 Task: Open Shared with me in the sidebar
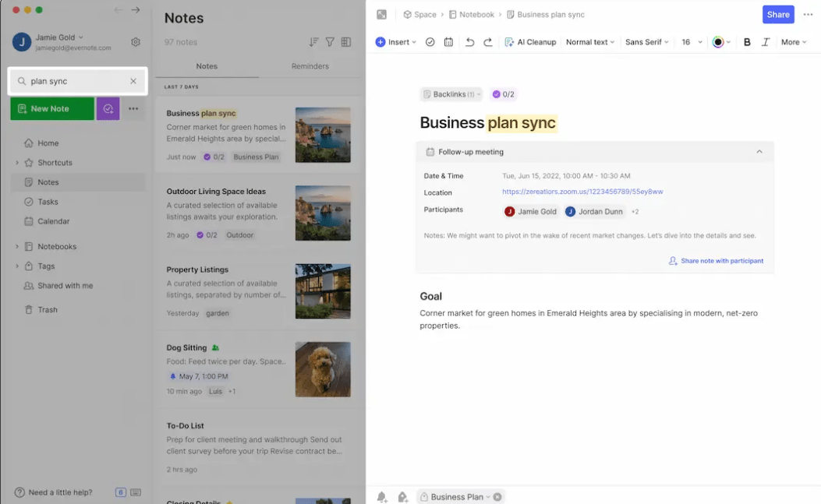click(77, 286)
